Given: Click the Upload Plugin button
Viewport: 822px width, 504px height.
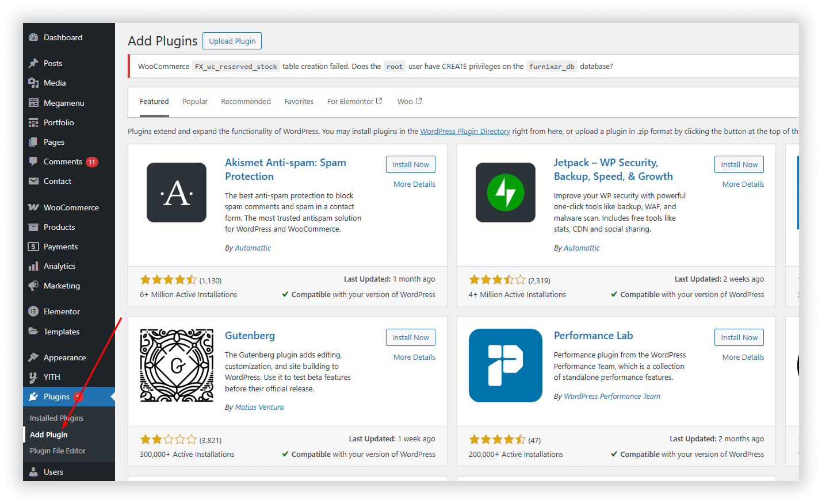Looking at the screenshot, I should point(232,41).
